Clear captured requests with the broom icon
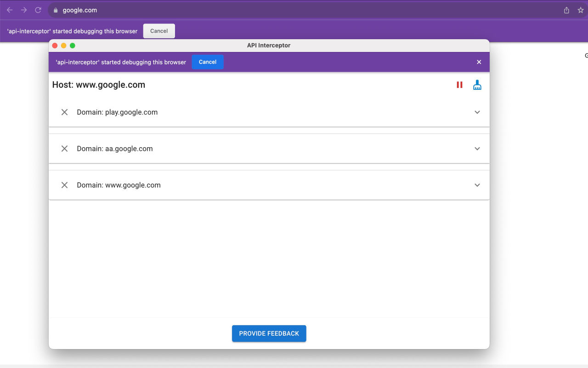This screenshot has width=588, height=368. pos(477,85)
